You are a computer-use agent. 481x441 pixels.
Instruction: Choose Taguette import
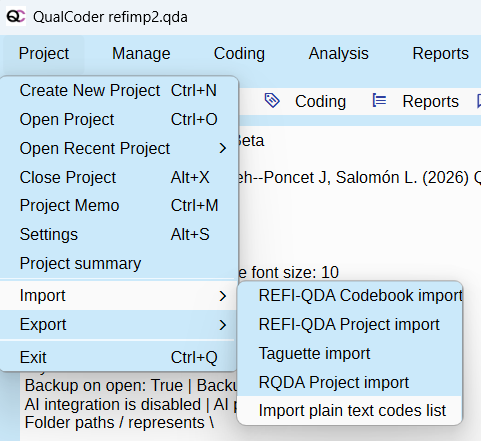point(350,353)
